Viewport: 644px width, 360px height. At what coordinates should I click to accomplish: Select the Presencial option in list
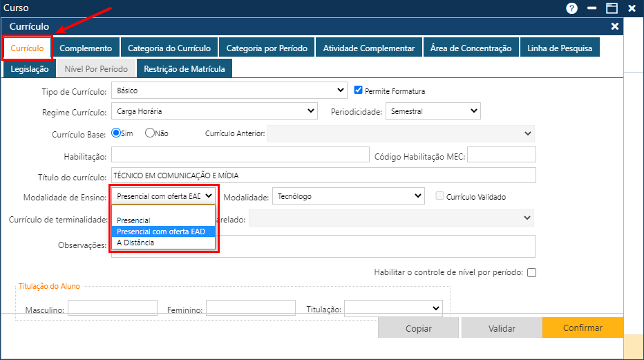pyautogui.click(x=133, y=220)
